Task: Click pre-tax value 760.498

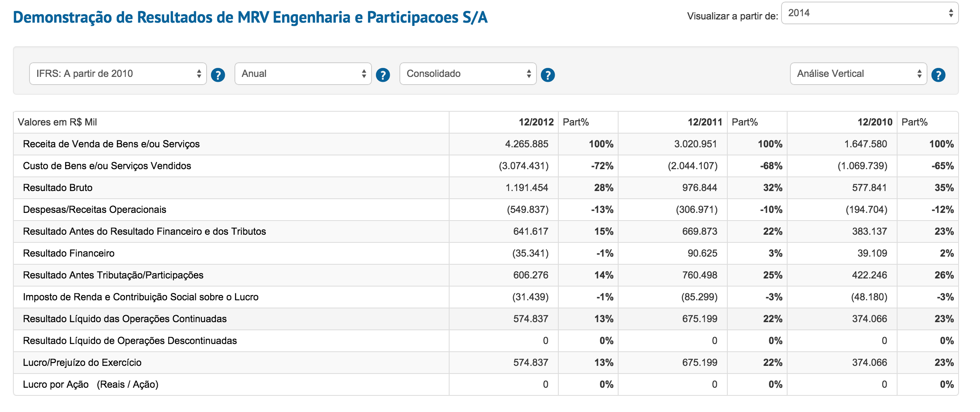Action: tap(699, 275)
